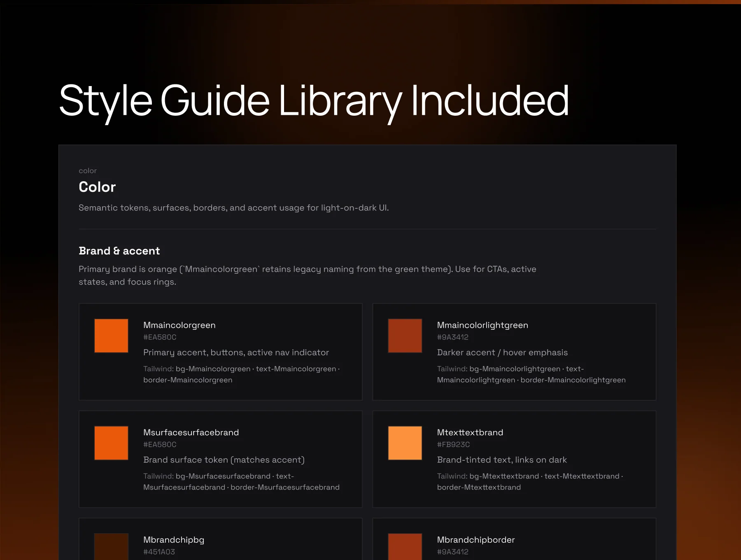This screenshot has width=741, height=560.
Task: Click "Darker accent / hover emphasis" text
Action: (x=502, y=352)
